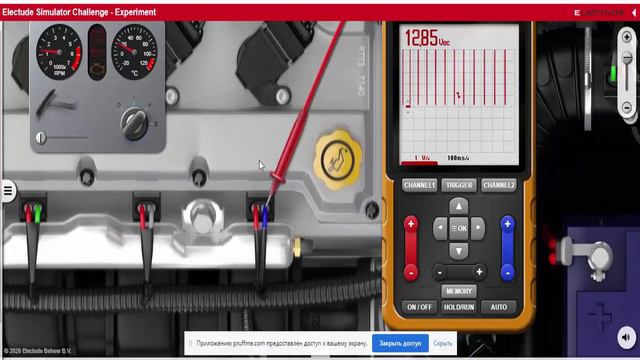The width and height of the screenshot is (640, 360).
Task: Decrease red channel with minus button
Action: point(411,272)
